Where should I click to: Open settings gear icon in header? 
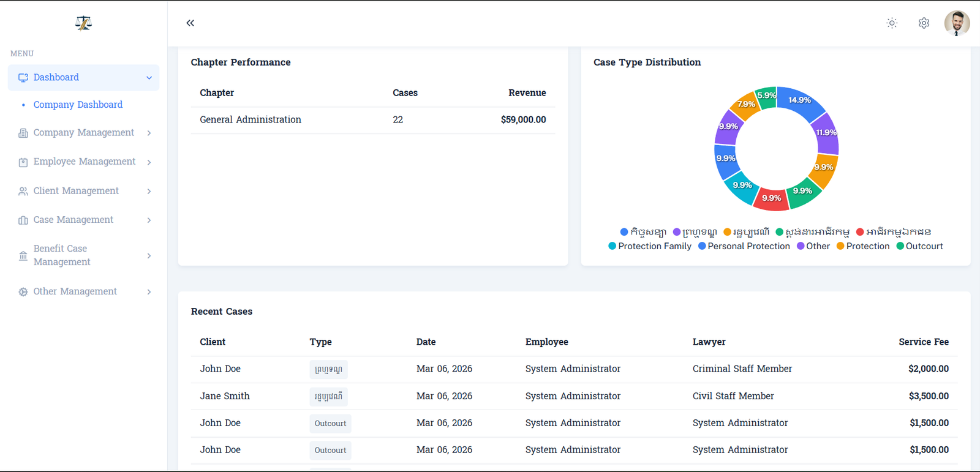(924, 23)
